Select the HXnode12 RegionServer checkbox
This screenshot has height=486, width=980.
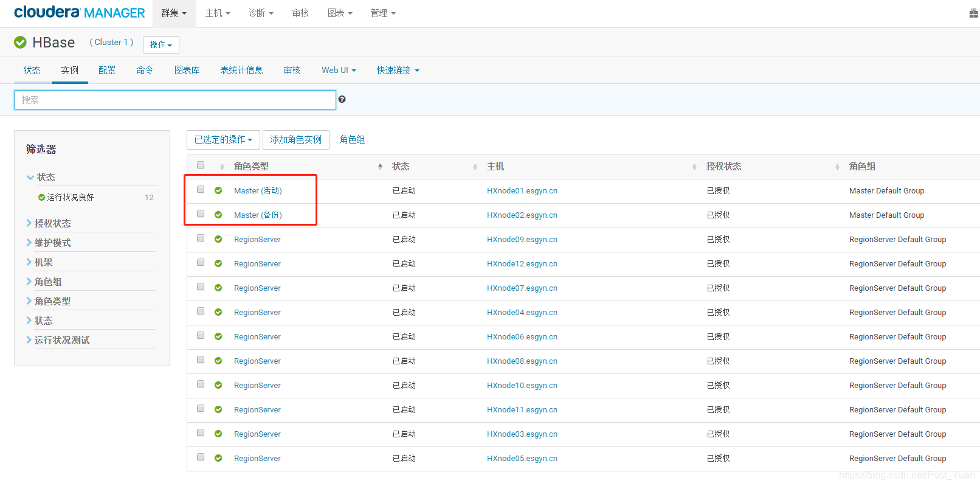pyautogui.click(x=201, y=262)
